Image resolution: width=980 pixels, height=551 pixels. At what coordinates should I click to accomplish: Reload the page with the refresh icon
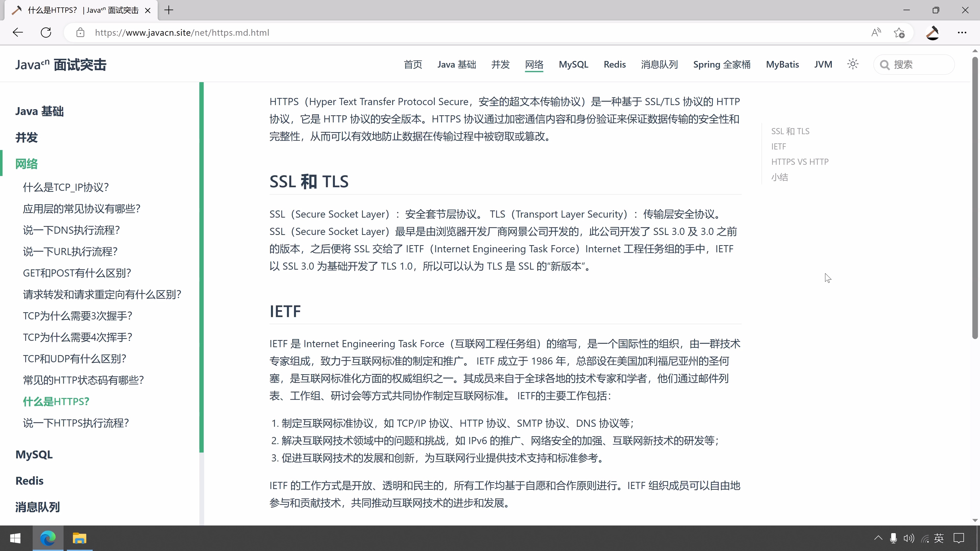tap(46, 32)
